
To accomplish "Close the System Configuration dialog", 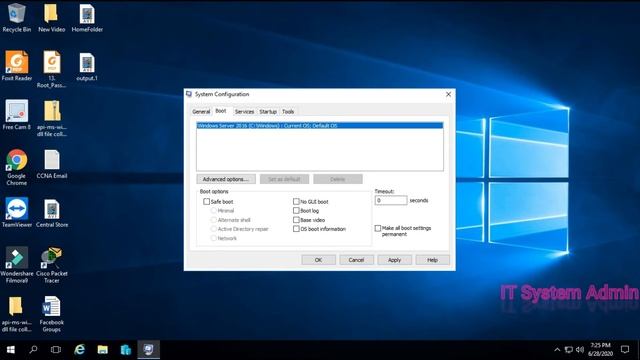I will pyautogui.click(x=448, y=94).
